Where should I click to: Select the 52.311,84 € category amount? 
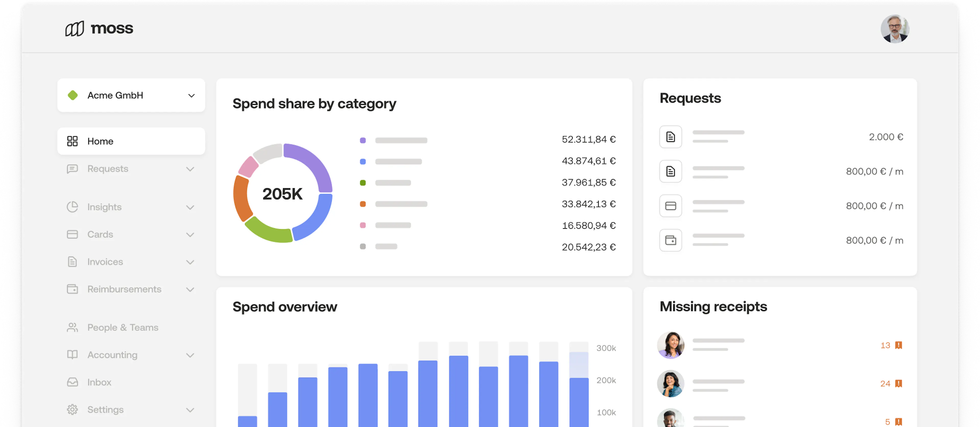point(589,139)
